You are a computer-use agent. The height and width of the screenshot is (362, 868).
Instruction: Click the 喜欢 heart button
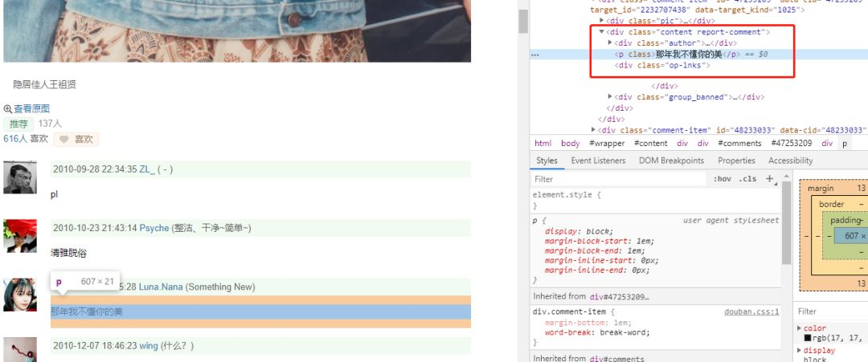pos(76,140)
